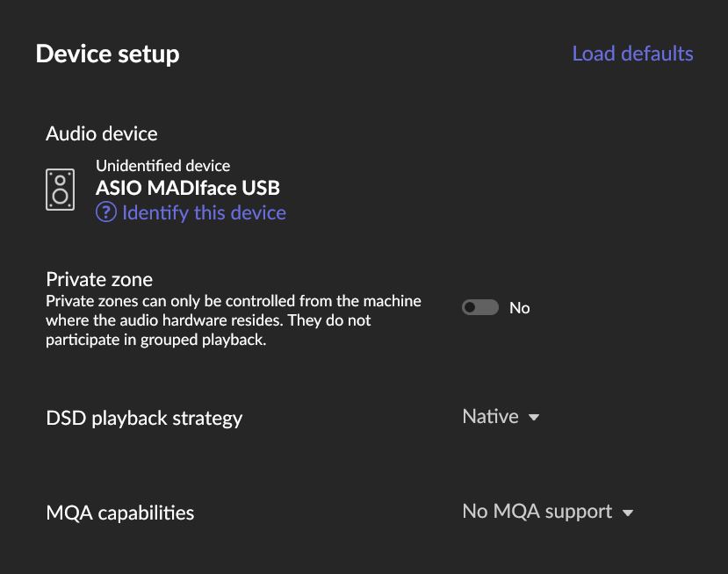Click Identify this device link
This screenshot has height=574, width=728.
coord(204,212)
